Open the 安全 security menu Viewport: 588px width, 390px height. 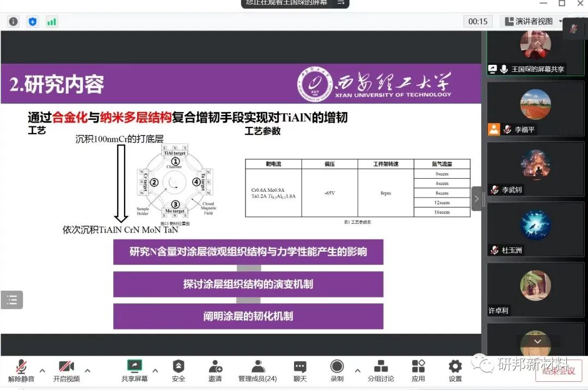(179, 370)
